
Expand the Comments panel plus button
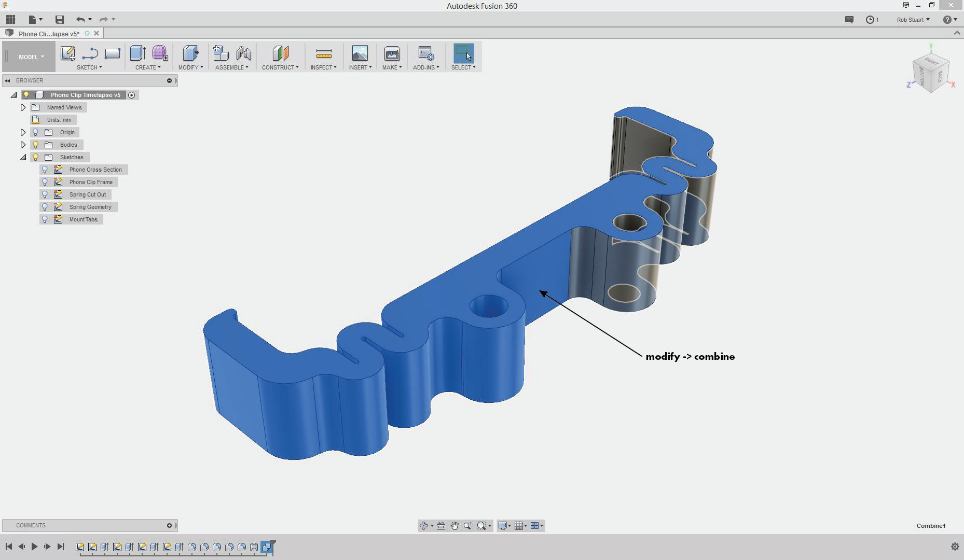169,526
